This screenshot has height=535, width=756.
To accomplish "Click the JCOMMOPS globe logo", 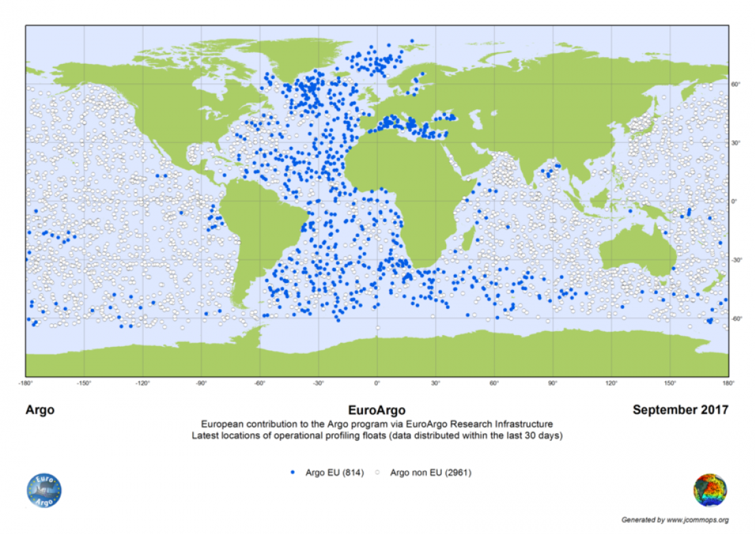I will [710, 490].
